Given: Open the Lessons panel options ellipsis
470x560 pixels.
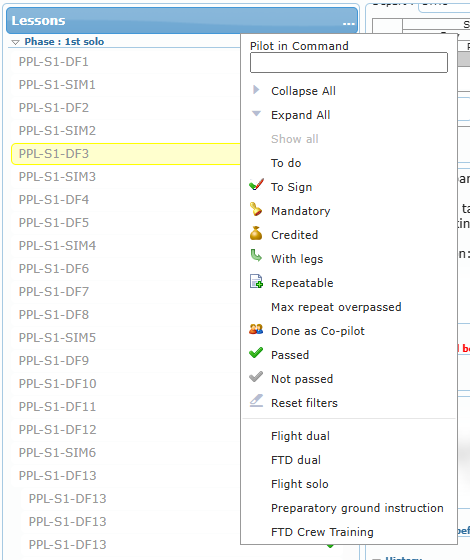Looking at the screenshot, I should click(349, 24).
